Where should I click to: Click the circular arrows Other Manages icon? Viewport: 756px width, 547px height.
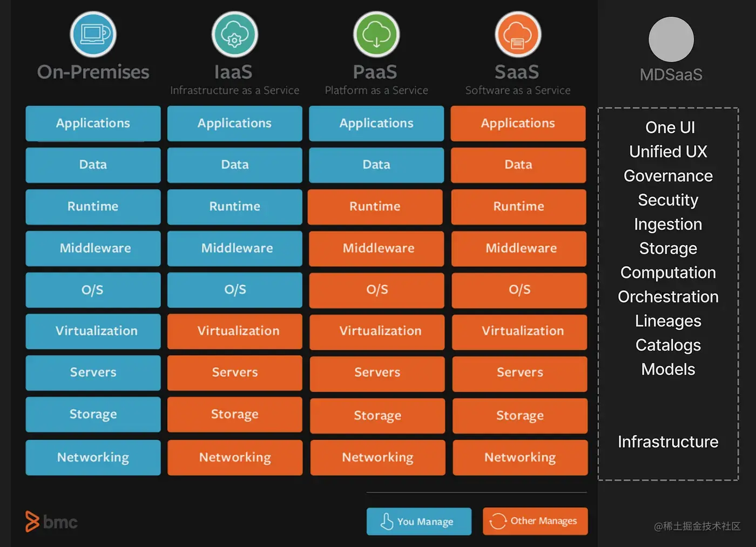point(497,521)
